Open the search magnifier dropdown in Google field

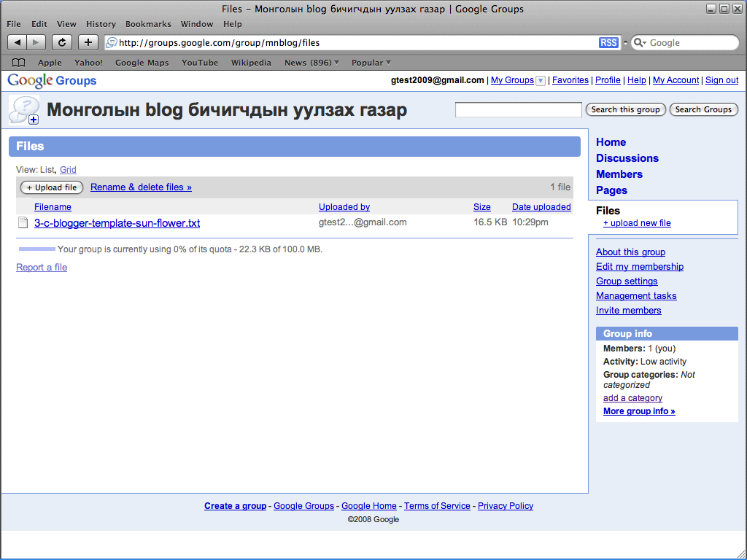click(x=640, y=42)
